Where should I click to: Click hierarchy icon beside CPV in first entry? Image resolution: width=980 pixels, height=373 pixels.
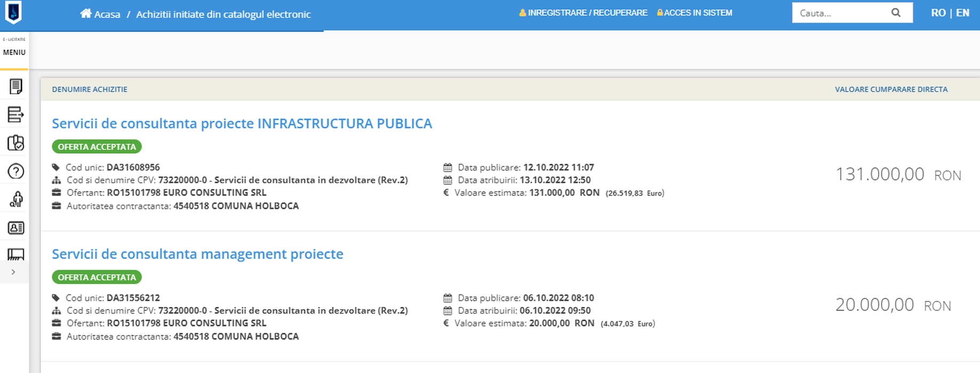pos(56,180)
